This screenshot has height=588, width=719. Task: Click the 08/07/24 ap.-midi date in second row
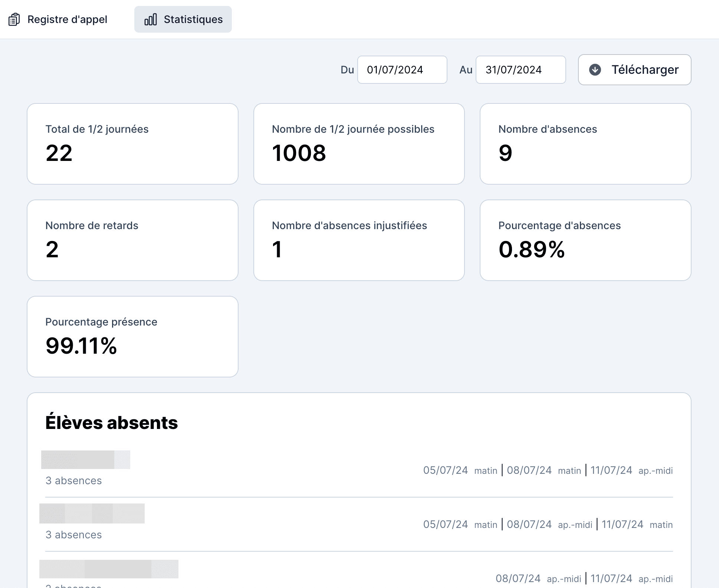549,524
